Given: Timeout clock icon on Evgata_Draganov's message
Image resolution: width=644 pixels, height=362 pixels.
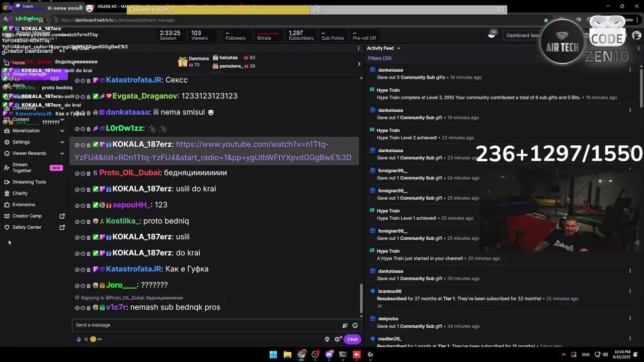Looking at the screenshot, I should pyautogui.click(x=83, y=97).
